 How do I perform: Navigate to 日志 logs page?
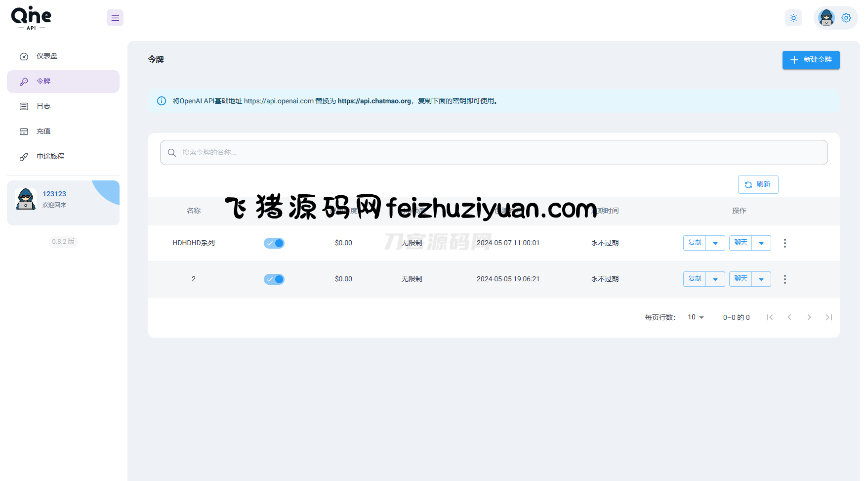click(43, 106)
